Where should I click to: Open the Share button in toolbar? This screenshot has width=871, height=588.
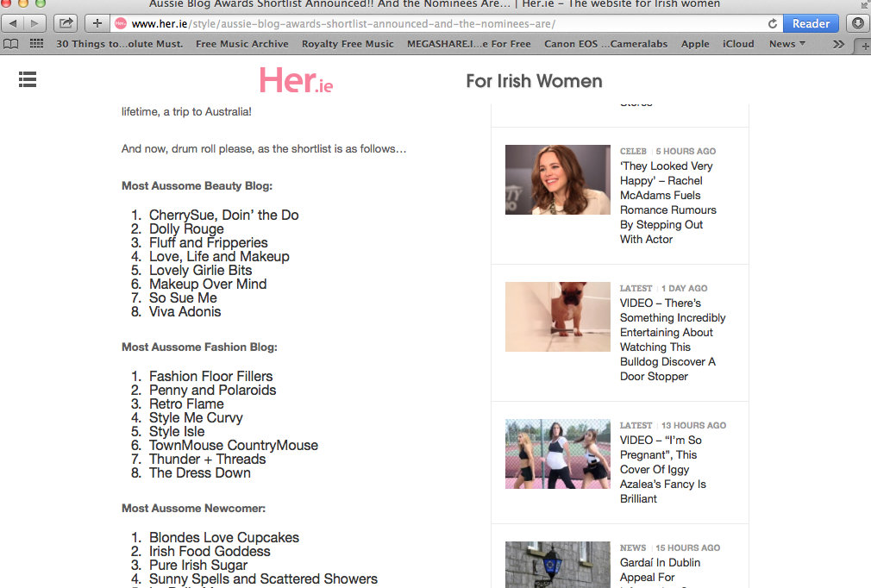66,23
